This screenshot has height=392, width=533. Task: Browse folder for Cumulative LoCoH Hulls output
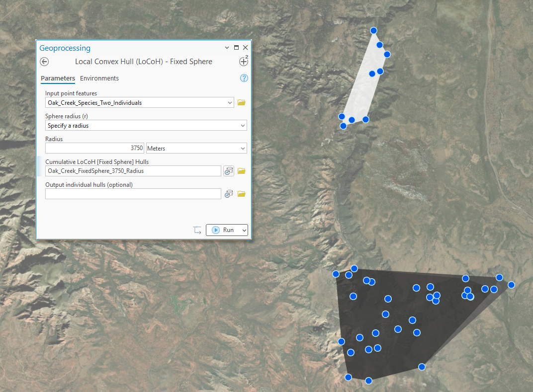(241, 171)
